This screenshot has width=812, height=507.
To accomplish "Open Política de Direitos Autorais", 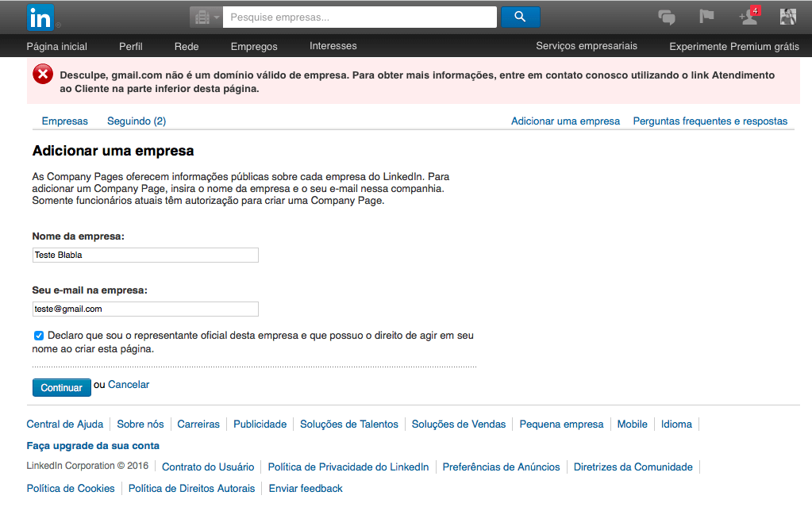I will pos(191,489).
